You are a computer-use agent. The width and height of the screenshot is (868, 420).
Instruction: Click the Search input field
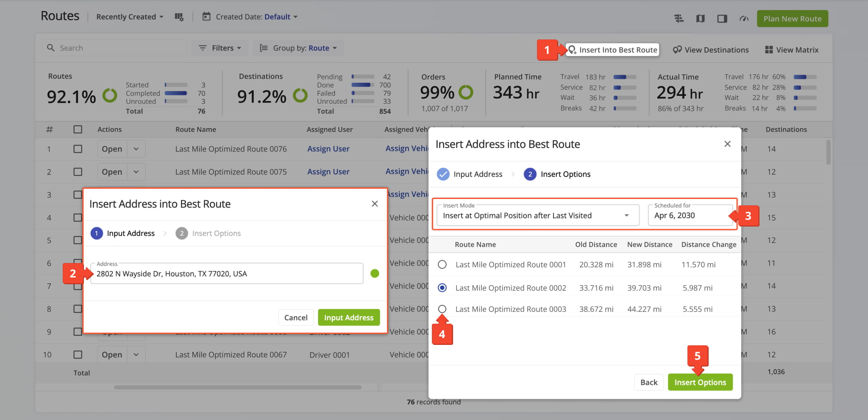[114, 48]
